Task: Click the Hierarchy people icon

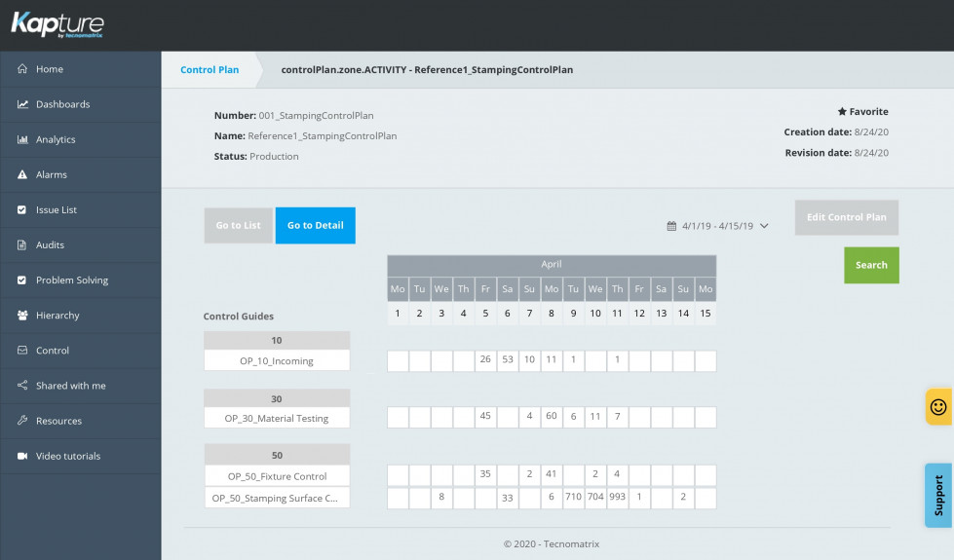Action: click(x=22, y=315)
